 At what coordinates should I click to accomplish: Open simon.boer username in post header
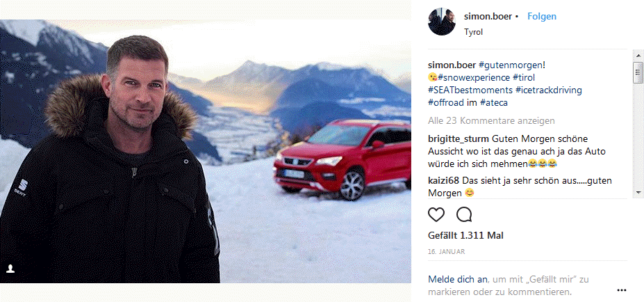click(x=488, y=17)
